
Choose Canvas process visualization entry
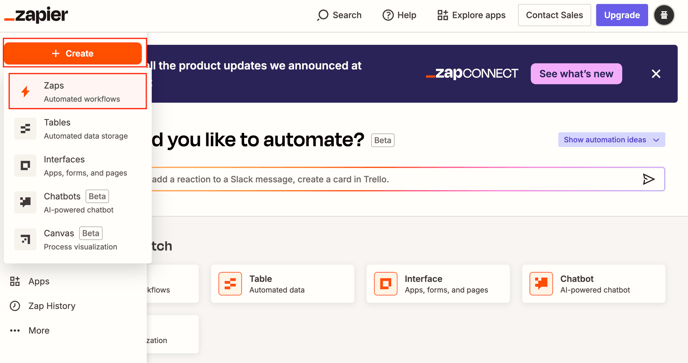tap(78, 239)
